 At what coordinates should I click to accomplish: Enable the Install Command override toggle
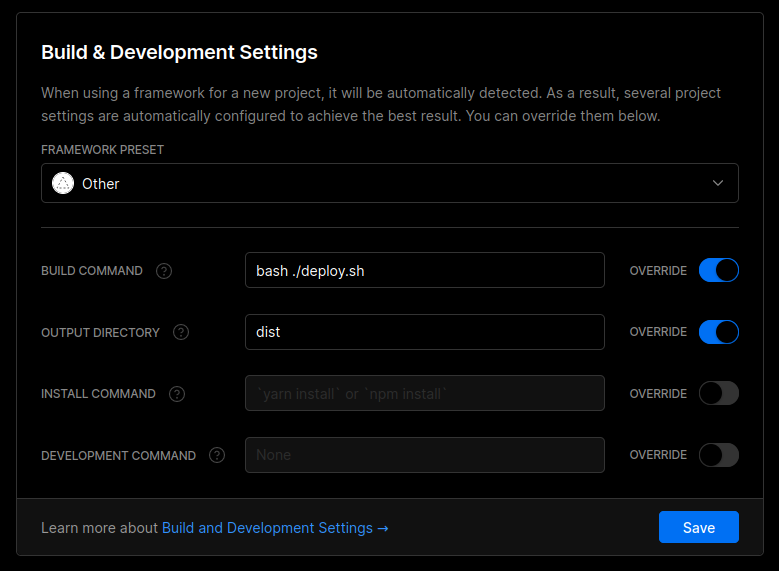click(718, 393)
